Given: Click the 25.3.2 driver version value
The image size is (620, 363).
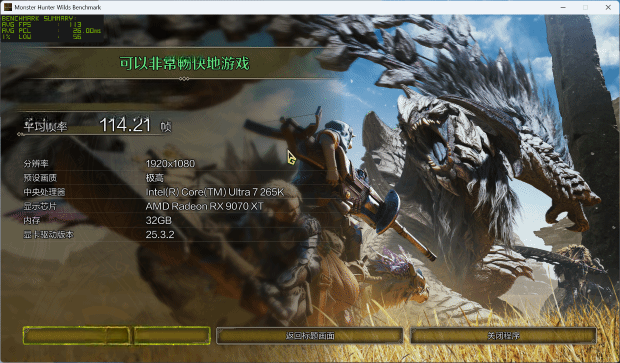Looking at the screenshot, I should click(160, 234).
